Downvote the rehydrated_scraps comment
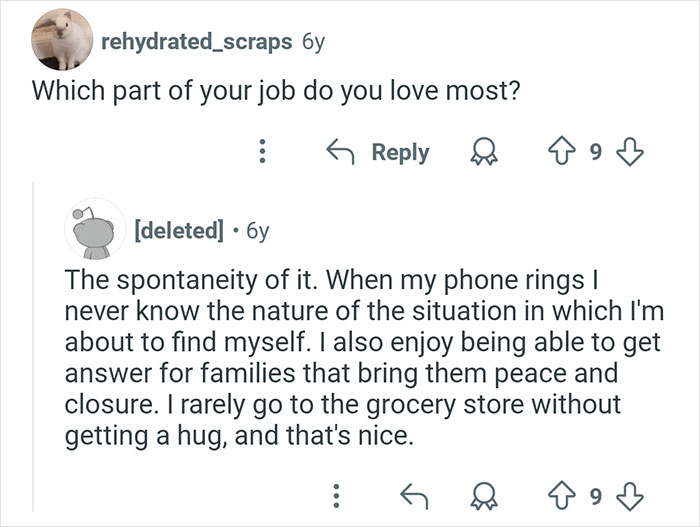 (x=627, y=153)
